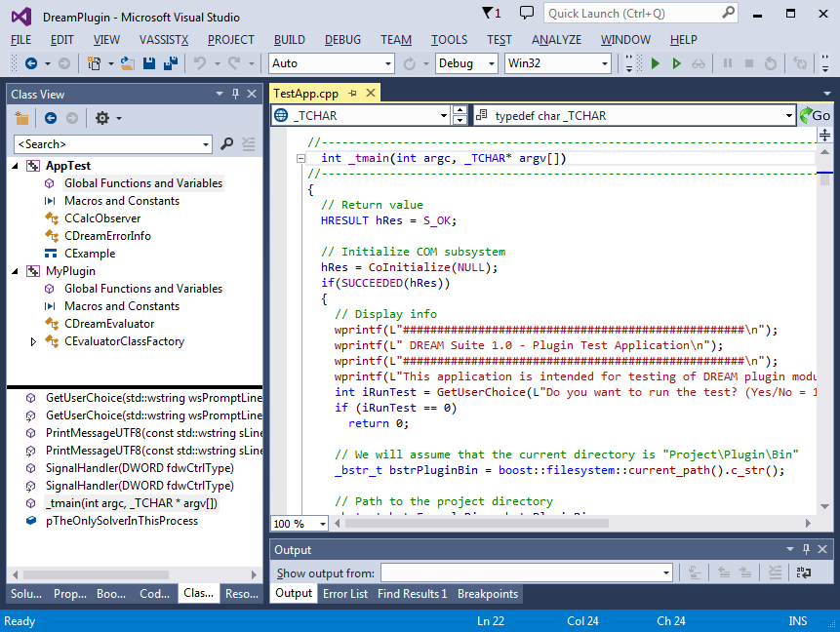The image size is (840, 632).
Task: Open the Show output from dropdown
Action: pos(666,573)
